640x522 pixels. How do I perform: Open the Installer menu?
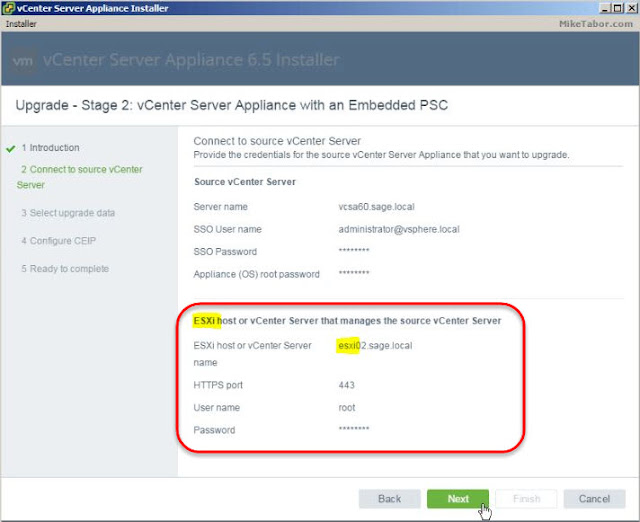point(21,24)
